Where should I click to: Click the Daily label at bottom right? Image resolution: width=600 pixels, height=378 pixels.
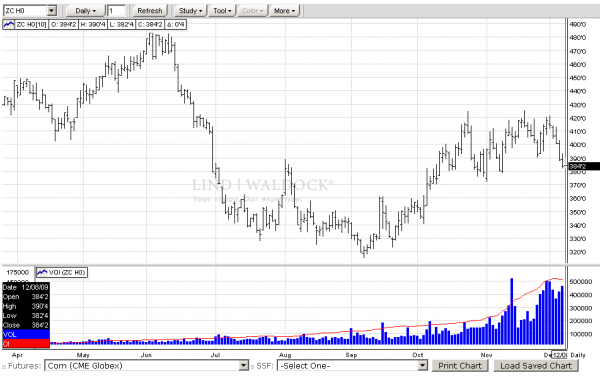(578, 355)
